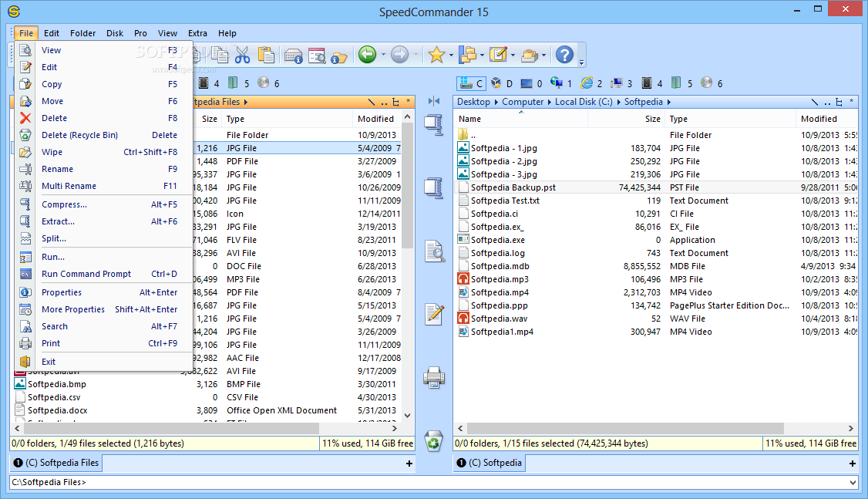
Task: Click the edit notepad icon in middle strip
Action: point(434,315)
